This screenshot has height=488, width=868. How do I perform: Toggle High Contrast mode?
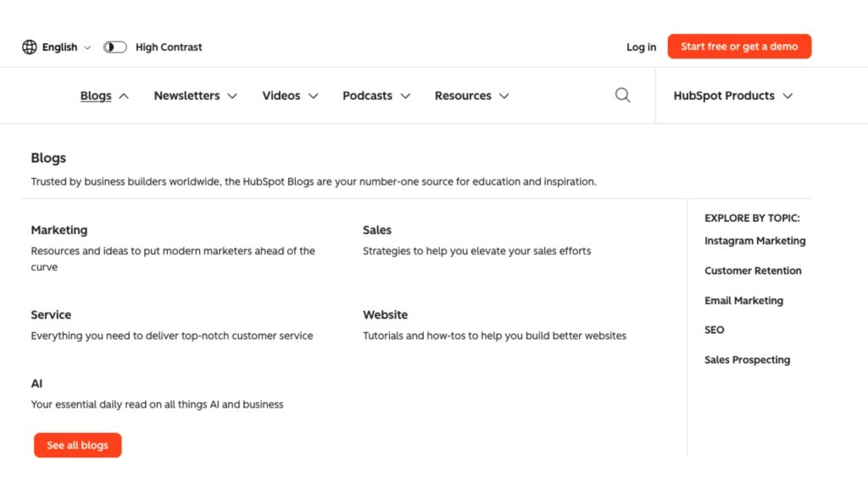[114, 47]
